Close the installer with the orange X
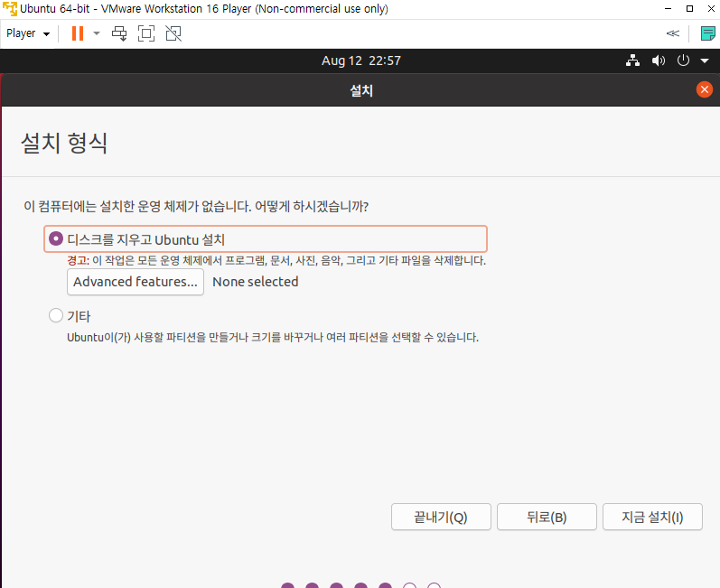The height and width of the screenshot is (588, 720). click(x=705, y=89)
